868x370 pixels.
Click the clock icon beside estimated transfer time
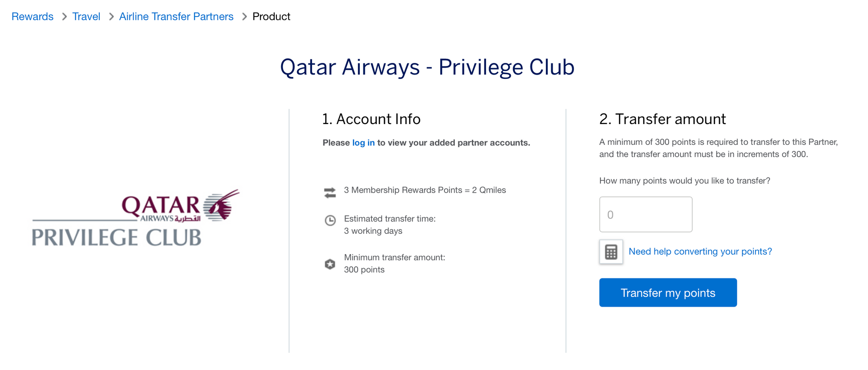(330, 220)
